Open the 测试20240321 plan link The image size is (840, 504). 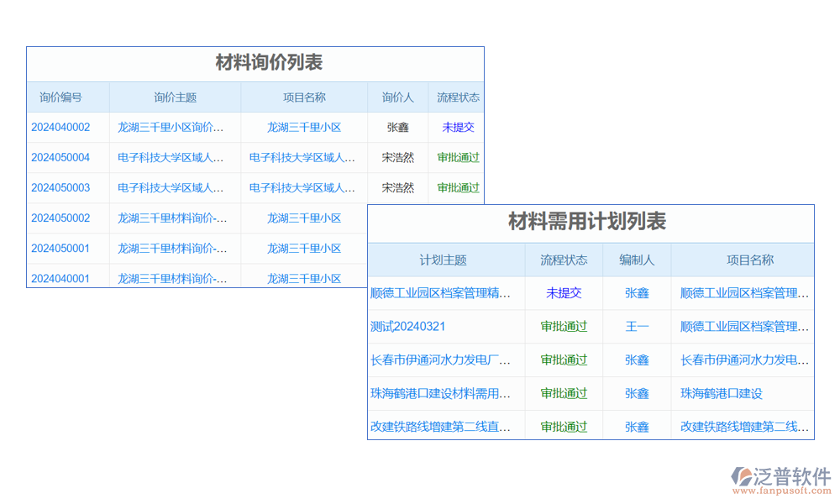408,327
